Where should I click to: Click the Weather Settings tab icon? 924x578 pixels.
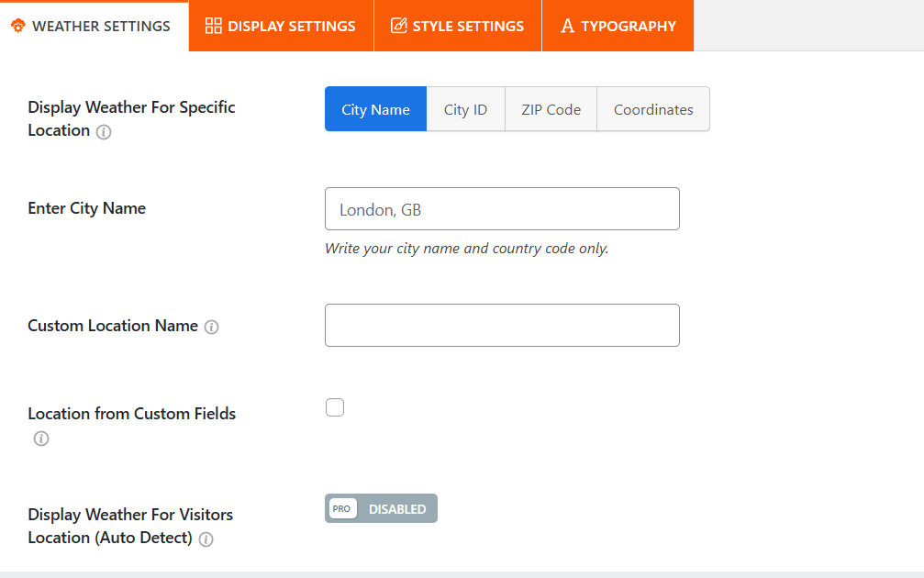[17, 26]
